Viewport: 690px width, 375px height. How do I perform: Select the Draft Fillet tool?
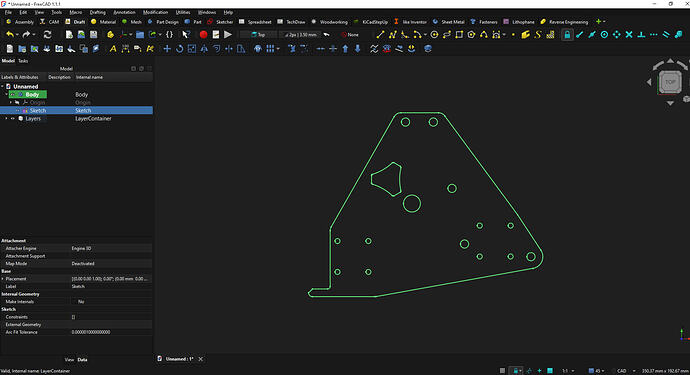pyautogui.click(x=404, y=34)
